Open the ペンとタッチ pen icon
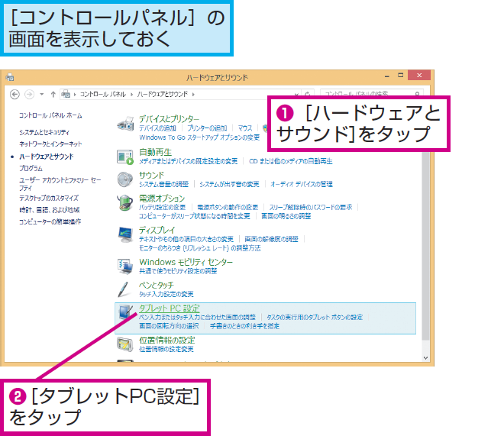This screenshot has height=436, width=504. pyautogui.click(x=124, y=289)
